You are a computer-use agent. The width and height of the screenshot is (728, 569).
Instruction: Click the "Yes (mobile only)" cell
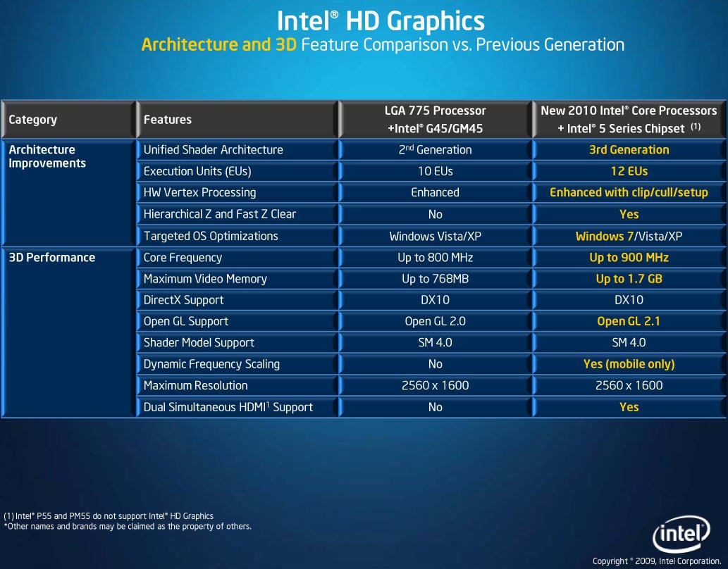click(629, 364)
